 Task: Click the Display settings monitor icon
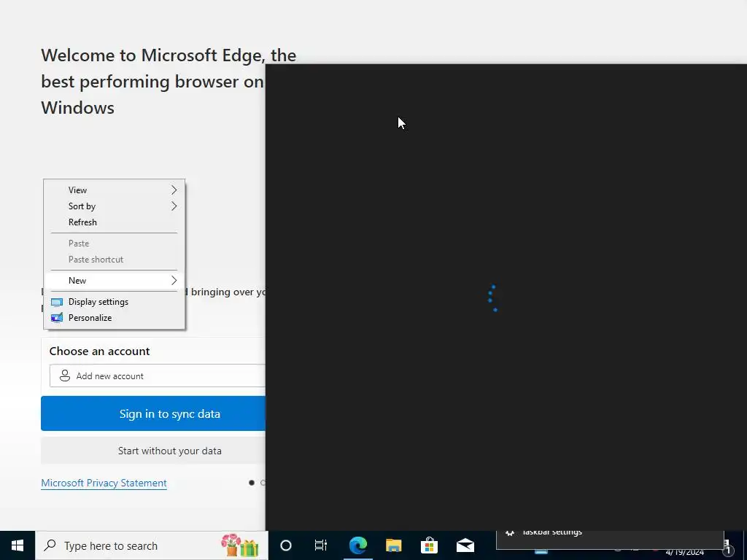[57, 302]
